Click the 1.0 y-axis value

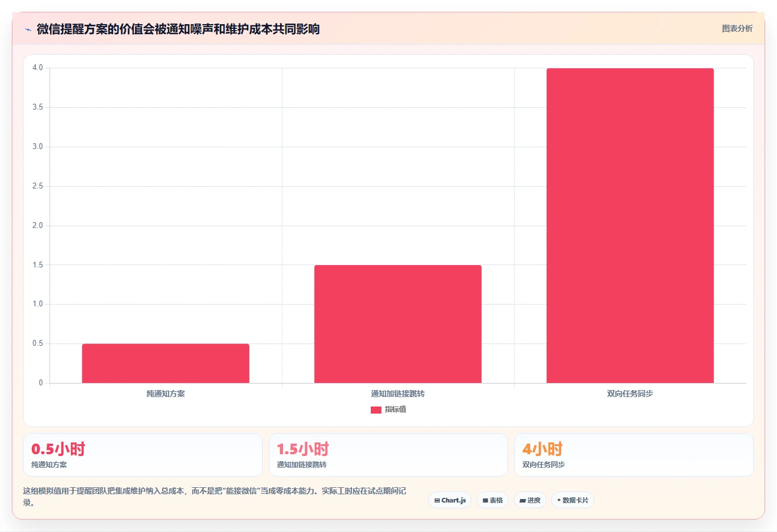point(38,304)
